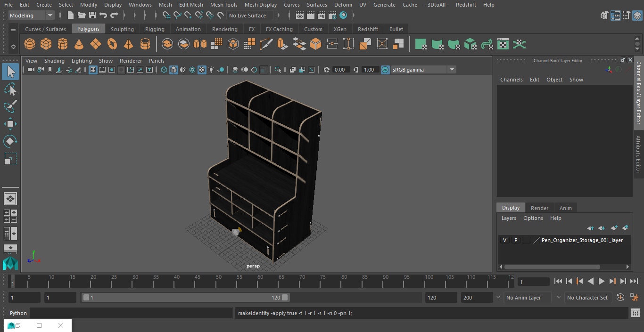
Task: Open viewport Shading menu
Action: coord(54,61)
